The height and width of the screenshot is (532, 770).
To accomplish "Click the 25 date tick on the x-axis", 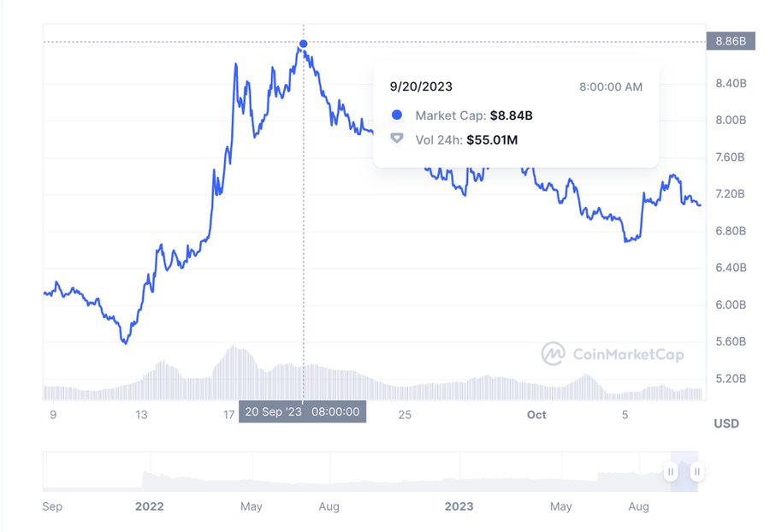I will click(x=405, y=415).
